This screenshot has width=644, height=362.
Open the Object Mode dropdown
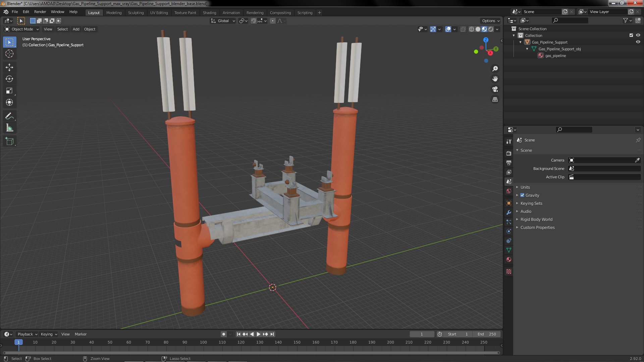22,29
